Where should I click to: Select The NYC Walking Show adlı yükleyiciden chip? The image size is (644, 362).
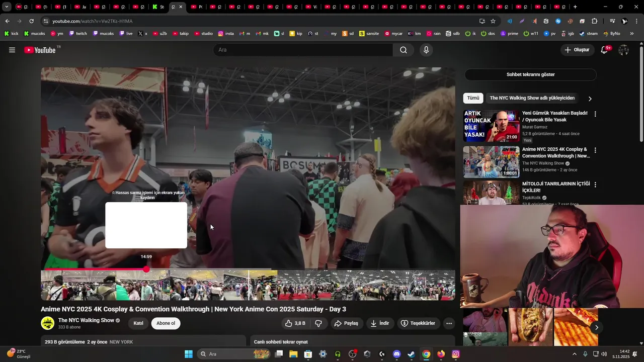(x=532, y=98)
